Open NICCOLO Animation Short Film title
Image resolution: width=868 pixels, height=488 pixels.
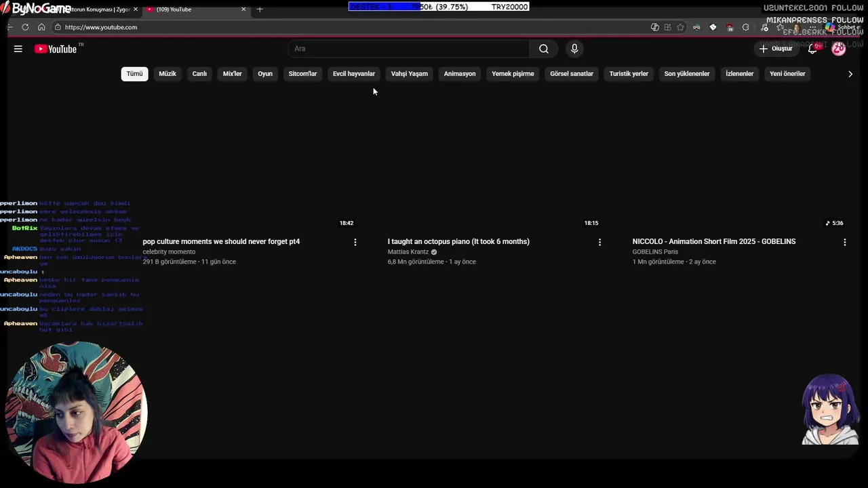714,241
